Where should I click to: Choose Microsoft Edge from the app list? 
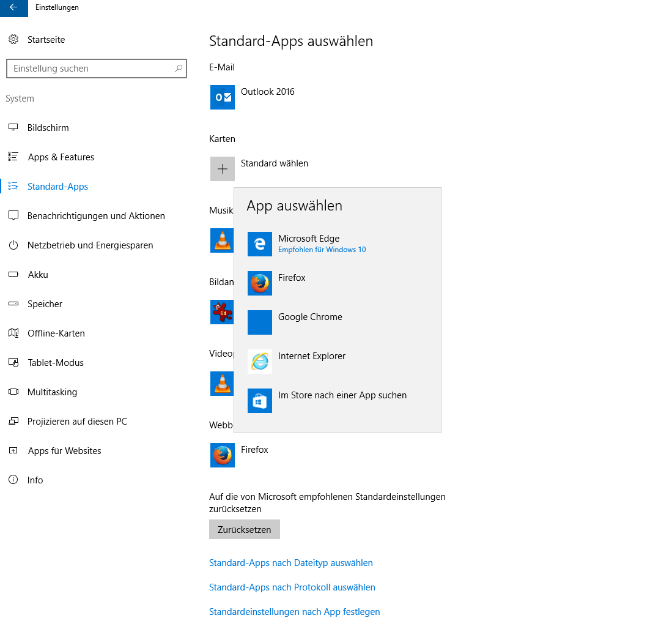point(308,244)
